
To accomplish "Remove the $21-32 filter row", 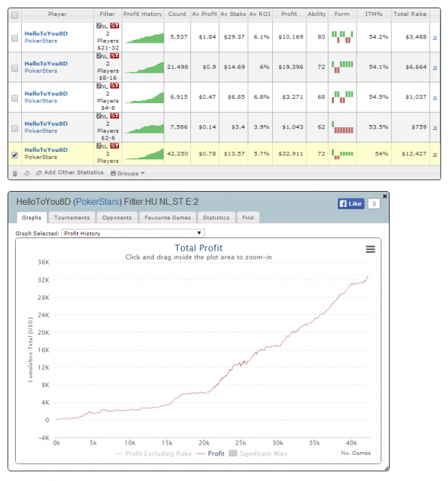I will click(x=435, y=38).
